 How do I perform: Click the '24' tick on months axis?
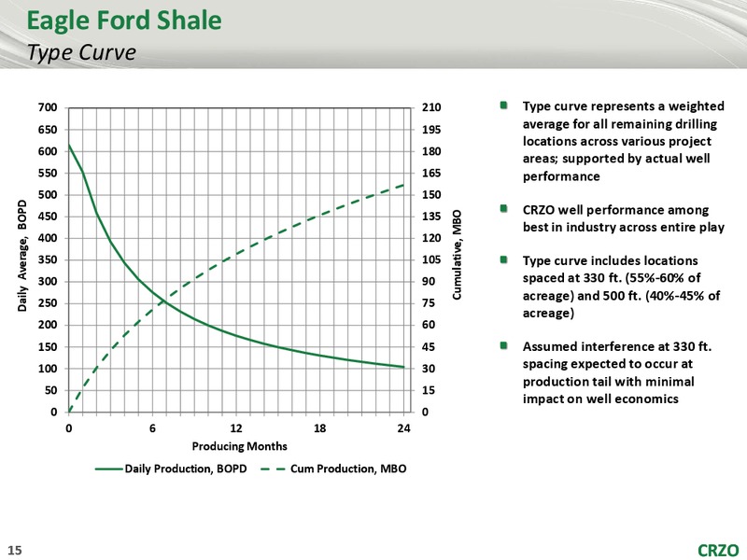click(x=403, y=428)
